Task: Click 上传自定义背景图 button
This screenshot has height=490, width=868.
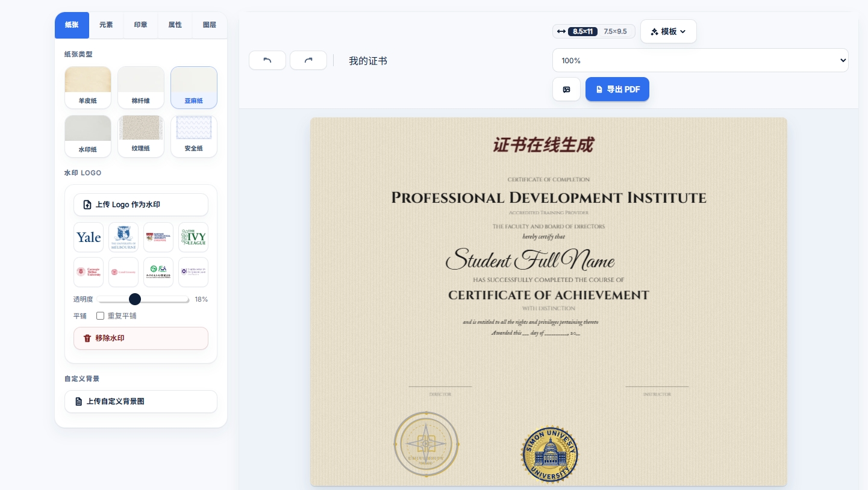Action: click(x=141, y=402)
